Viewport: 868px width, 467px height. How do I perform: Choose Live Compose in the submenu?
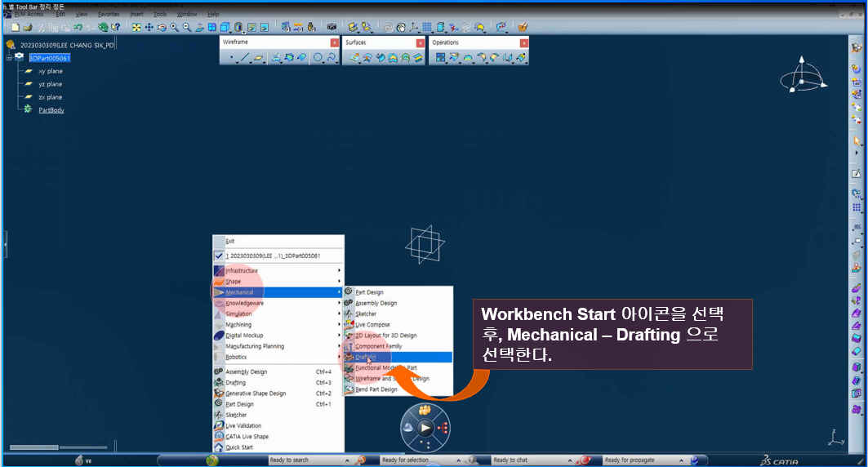coord(398,325)
